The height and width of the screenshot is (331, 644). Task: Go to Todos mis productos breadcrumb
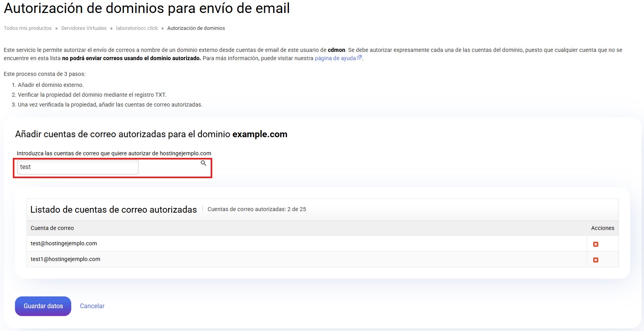[x=28, y=28]
